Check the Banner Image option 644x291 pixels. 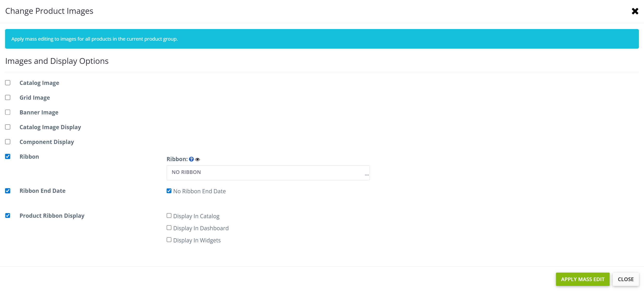click(x=8, y=112)
